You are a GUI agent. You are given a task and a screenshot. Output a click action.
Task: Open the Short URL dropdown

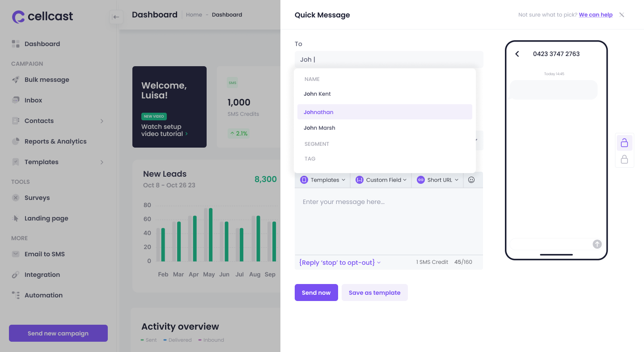point(437,179)
